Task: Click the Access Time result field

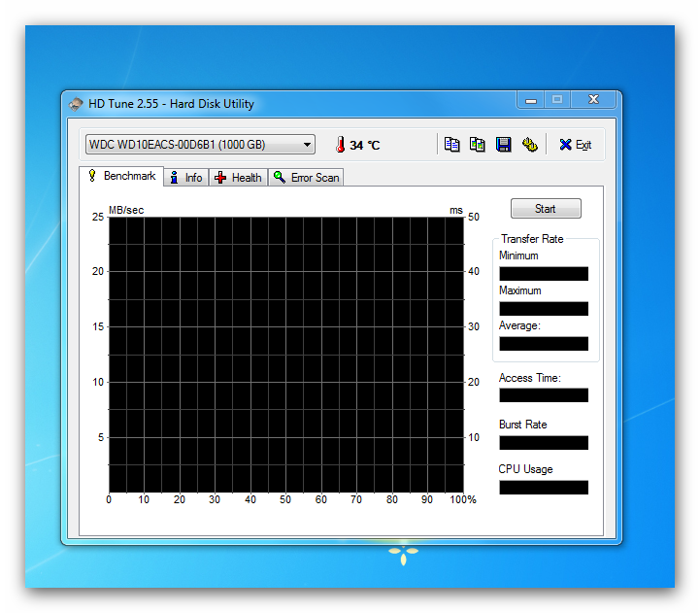Action: [544, 395]
